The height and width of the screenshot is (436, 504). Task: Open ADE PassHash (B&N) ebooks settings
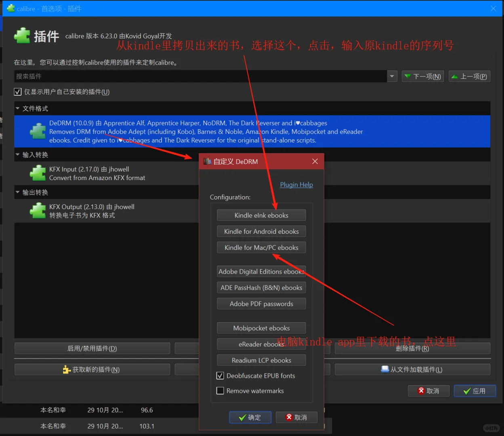261,288
